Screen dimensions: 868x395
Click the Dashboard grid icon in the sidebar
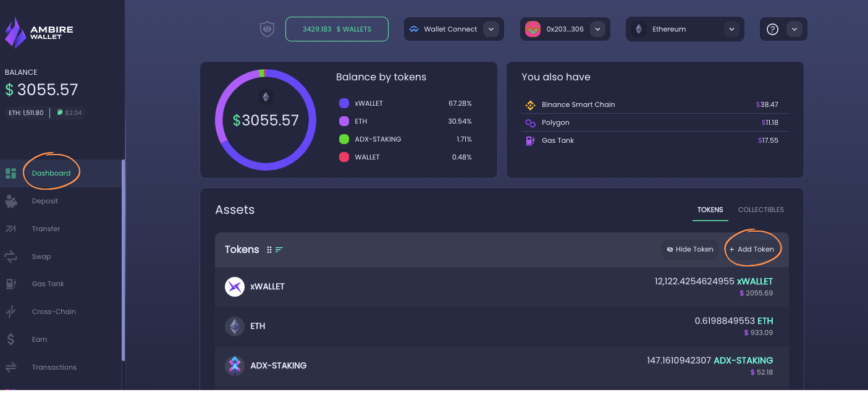(11, 173)
